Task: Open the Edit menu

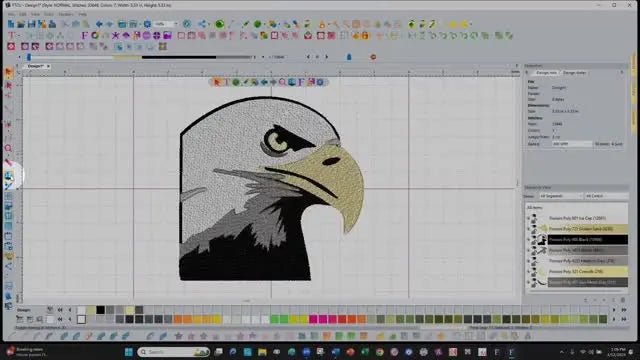Action: coord(23,14)
